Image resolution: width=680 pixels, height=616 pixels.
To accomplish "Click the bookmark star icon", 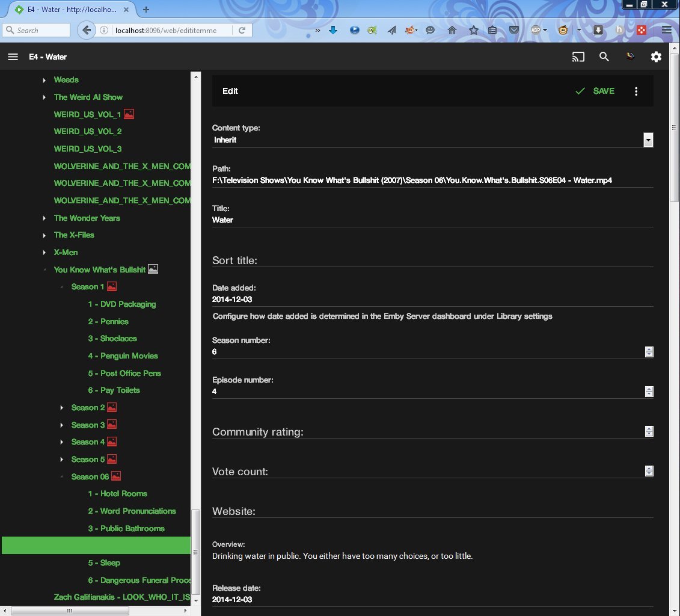I will (473, 30).
